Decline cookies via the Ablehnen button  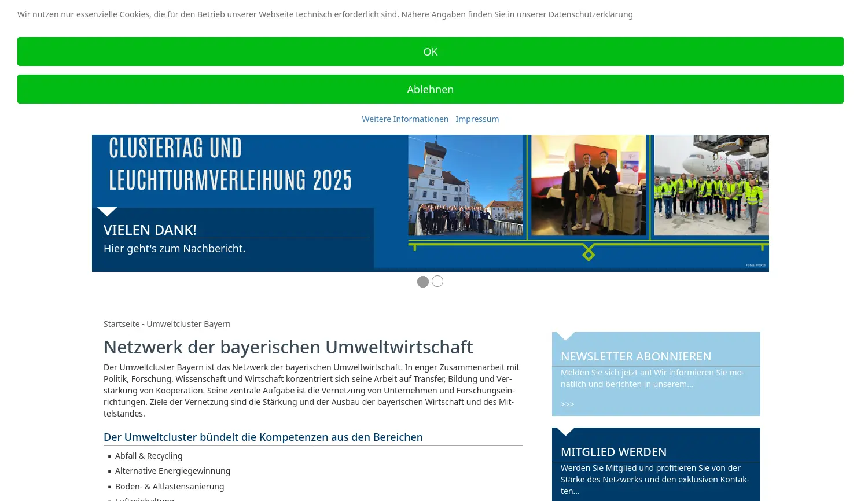[431, 89]
